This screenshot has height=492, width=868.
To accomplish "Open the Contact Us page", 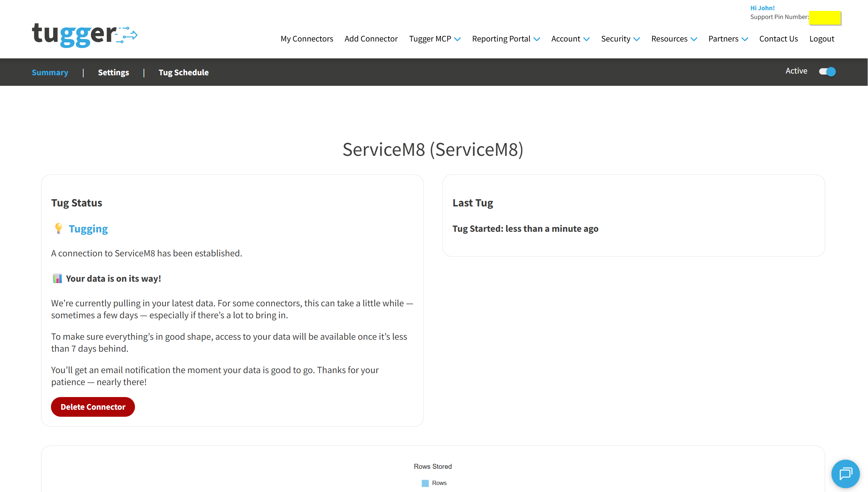I will 778,39.
